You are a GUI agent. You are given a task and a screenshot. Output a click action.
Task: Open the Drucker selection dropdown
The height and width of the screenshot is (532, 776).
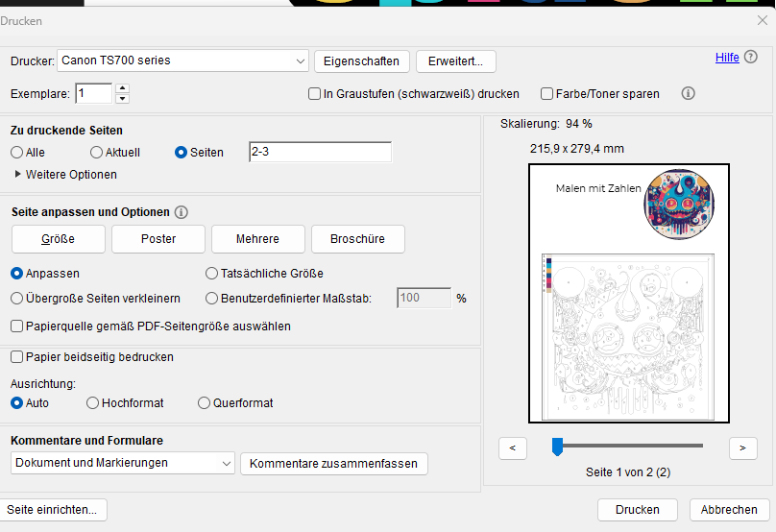click(x=182, y=60)
